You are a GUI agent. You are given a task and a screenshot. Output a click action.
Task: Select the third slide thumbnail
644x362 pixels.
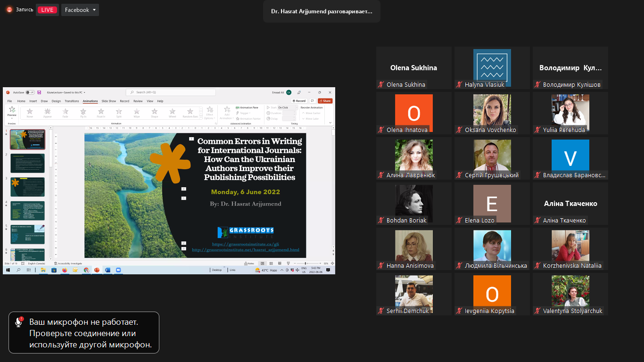[x=27, y=187]
